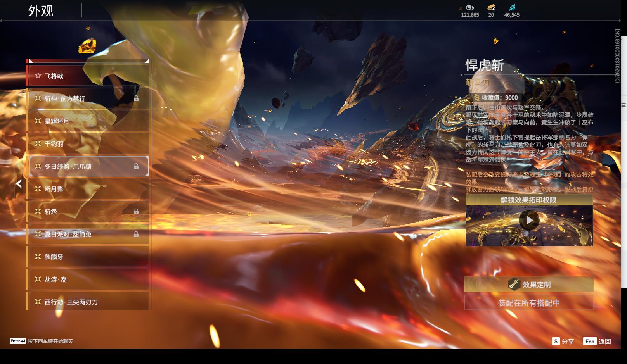Screen dimensions: 627x364
Task: Click the lock icon on 夏日派对·甜筒兔
Action: [136, 234]
